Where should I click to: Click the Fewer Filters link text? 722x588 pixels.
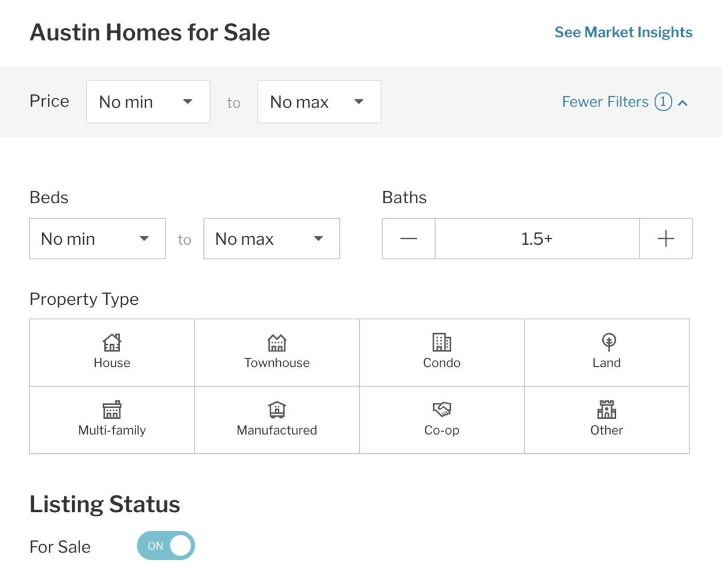click(x=605, y=102)
